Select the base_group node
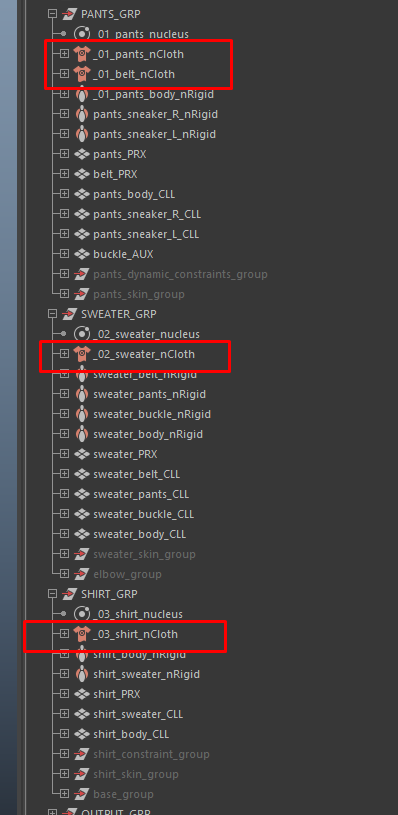 [x=123, y=794]
